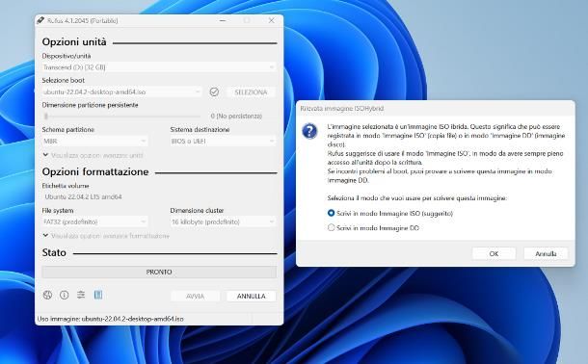This screenshot has height=364, width=588.
Task: Select 'Scrivi in modo Immagine DD' option
Action: tap(373, 227)
